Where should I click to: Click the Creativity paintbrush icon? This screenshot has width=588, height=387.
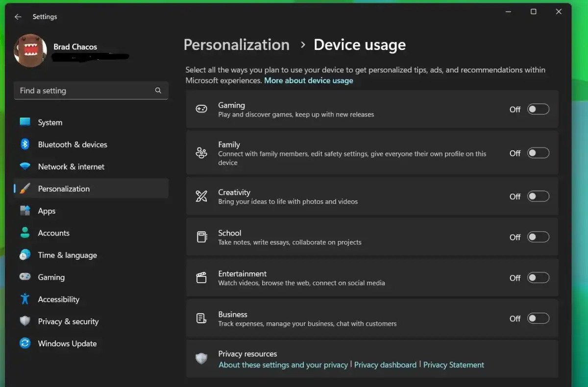point(201,196)
